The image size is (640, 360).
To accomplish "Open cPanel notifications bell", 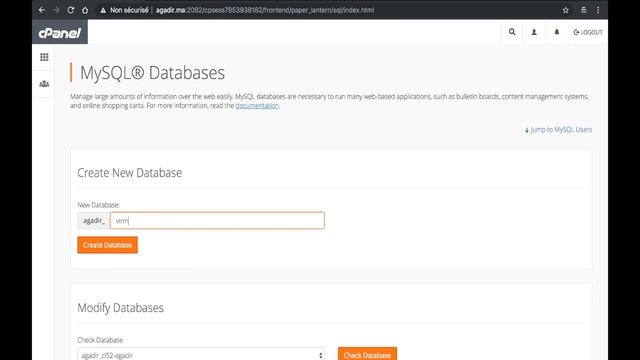I will [x=556, y=32].
